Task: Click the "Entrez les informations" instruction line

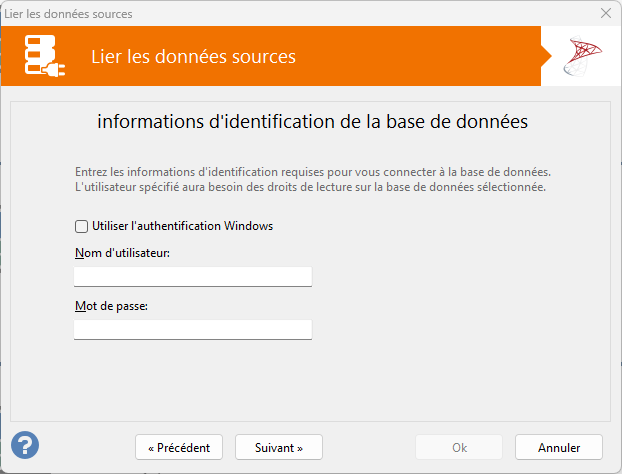Action: pos(313,171)
